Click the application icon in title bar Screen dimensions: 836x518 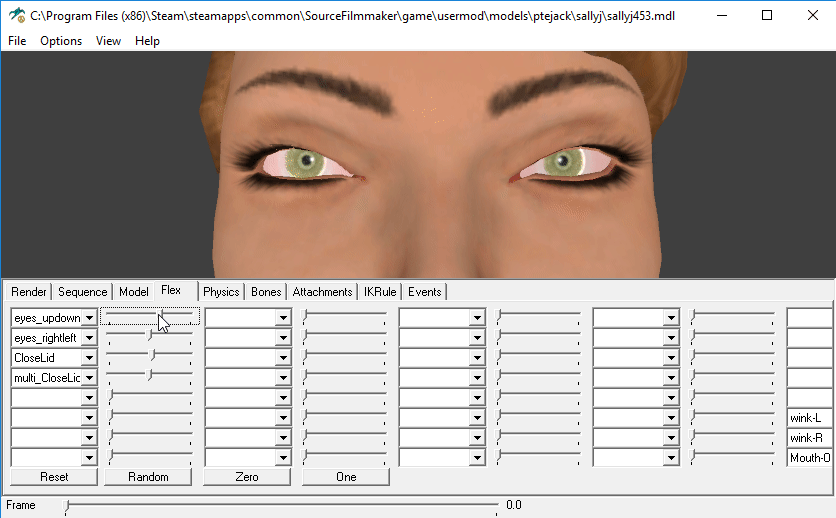[x=17, y=15]
